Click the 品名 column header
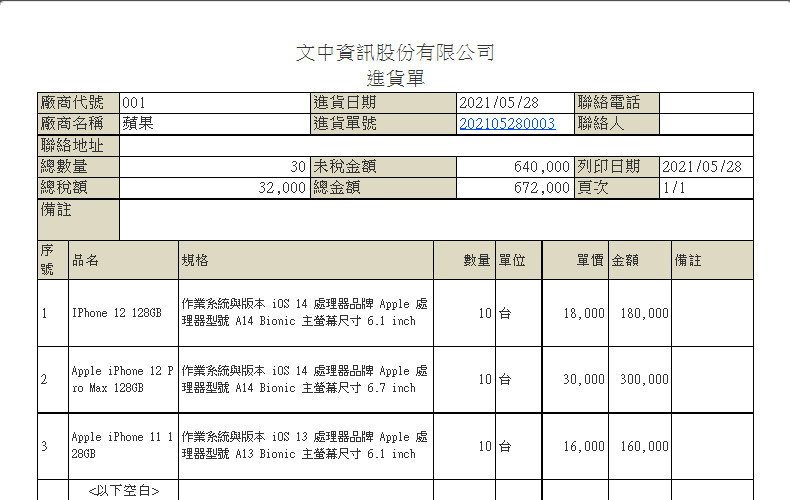This screenshot has height=500, width=790. click(86, 260)
